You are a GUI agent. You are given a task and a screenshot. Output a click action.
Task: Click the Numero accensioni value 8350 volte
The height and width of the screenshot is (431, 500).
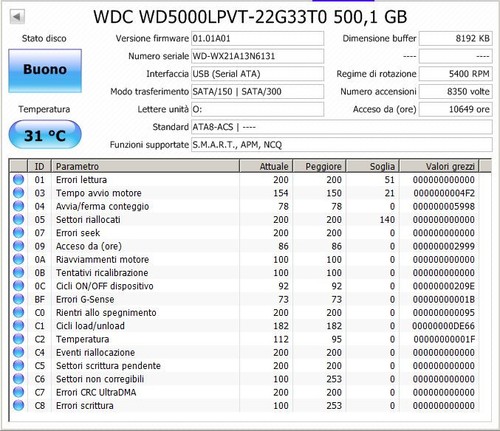click(456, 91)
